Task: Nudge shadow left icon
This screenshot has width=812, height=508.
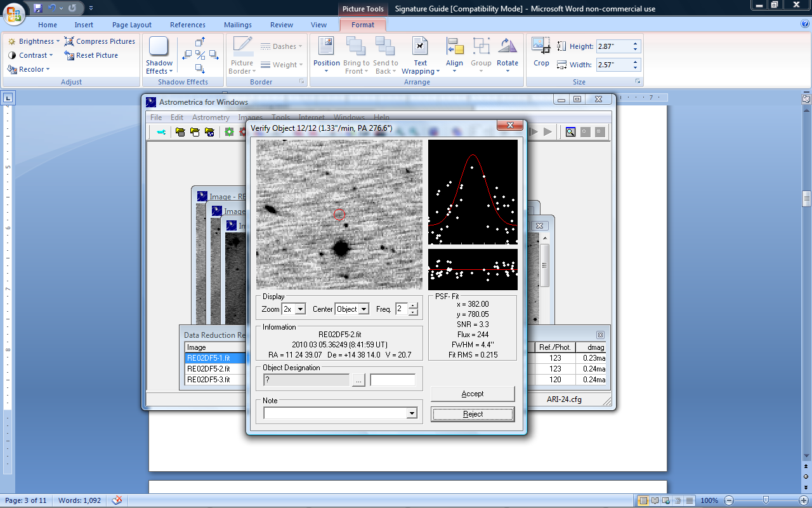Action: (187, 55)
